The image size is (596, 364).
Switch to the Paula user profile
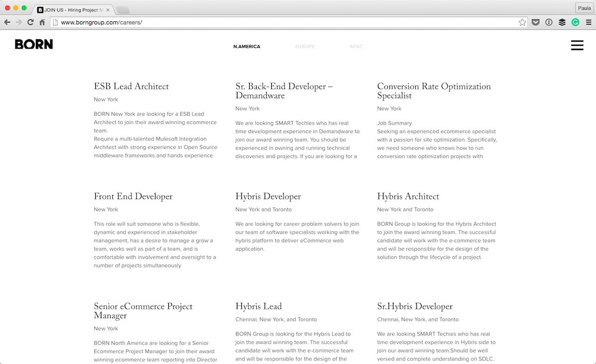pos(585,8)
